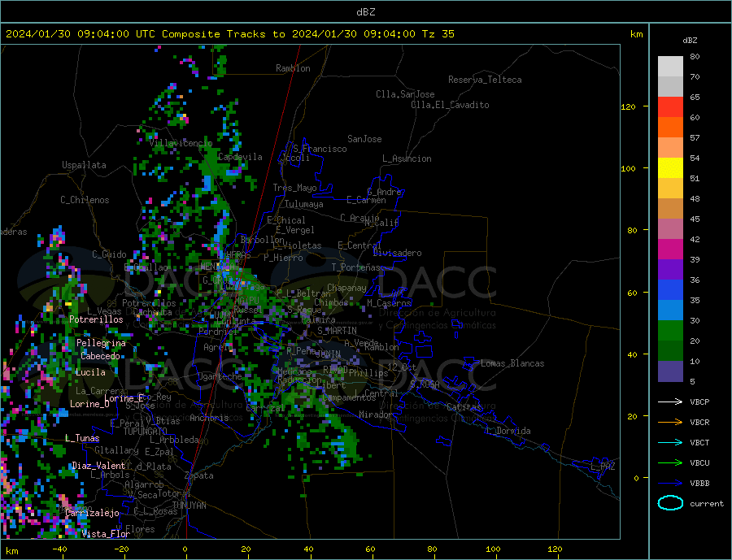Screen dimensions: 732x560
Task: Click the L_Dormida place label
Action: [509, 431]
